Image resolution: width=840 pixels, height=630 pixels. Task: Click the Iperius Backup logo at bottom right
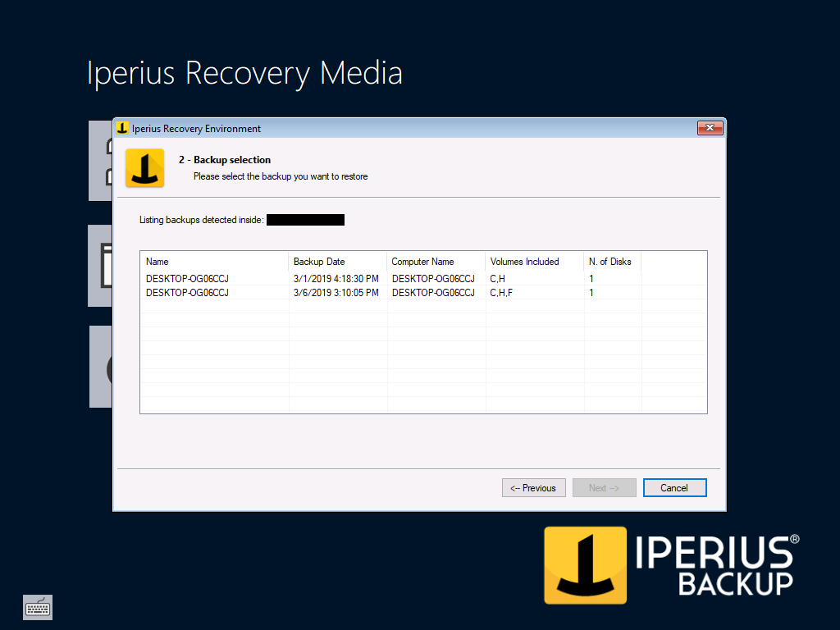(x=667, y=565)
